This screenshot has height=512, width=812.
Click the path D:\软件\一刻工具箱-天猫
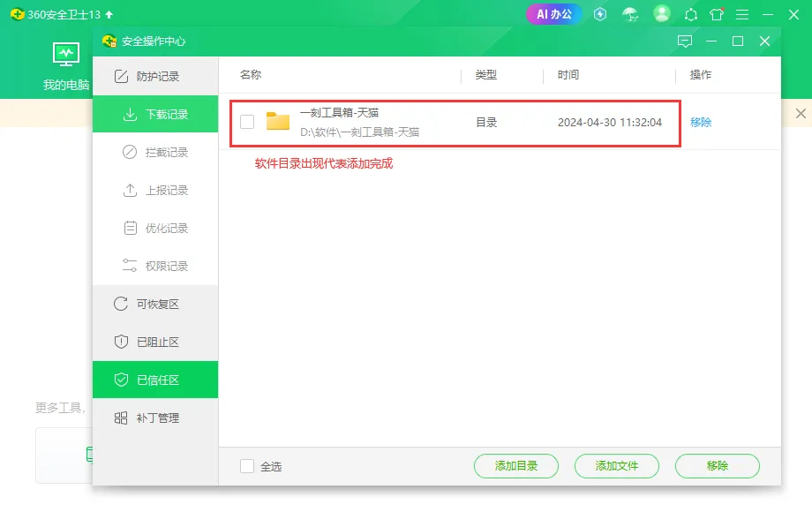click(x=359, y=132)
